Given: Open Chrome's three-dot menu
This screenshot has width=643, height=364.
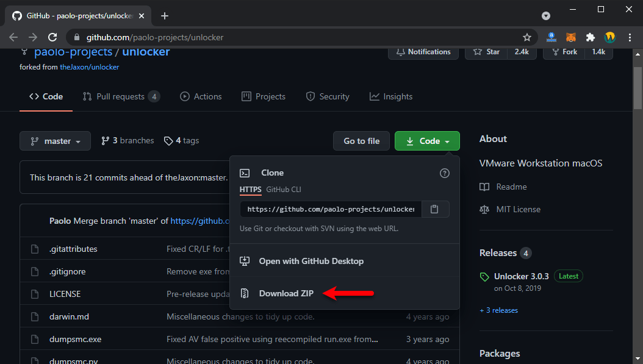Looking at the screenshot, I should point(630,37).
